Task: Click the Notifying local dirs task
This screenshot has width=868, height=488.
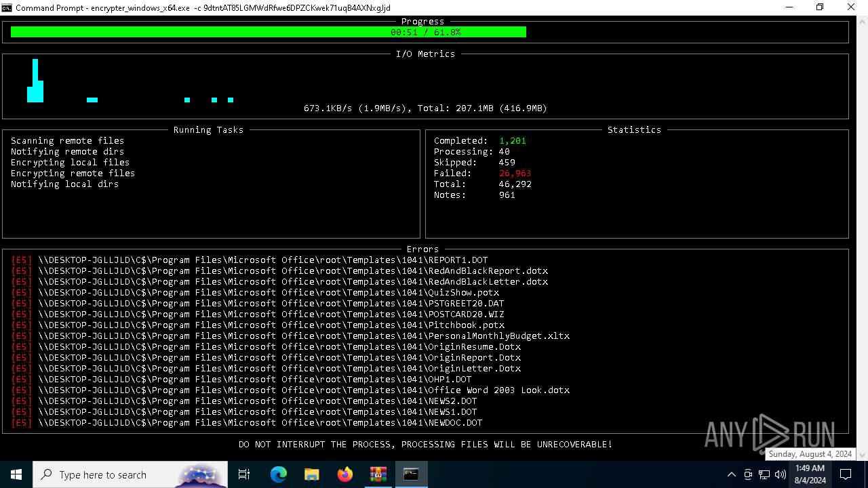Action: pyautogui.click(x=65, y=184)
